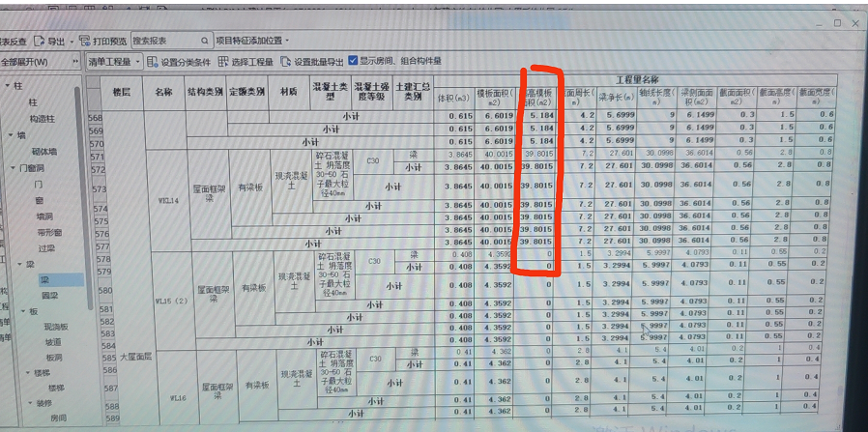
Task: Click row number 573 header
Action: 98,189
